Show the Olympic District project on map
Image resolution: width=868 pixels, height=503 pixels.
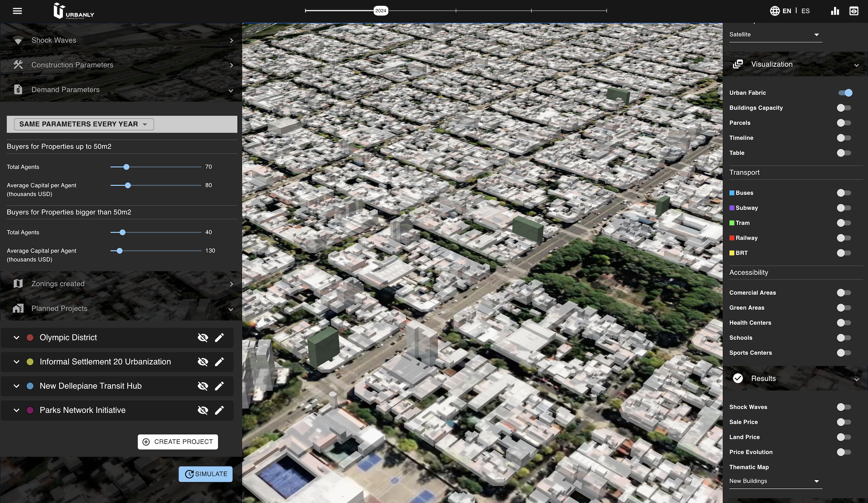203,338
